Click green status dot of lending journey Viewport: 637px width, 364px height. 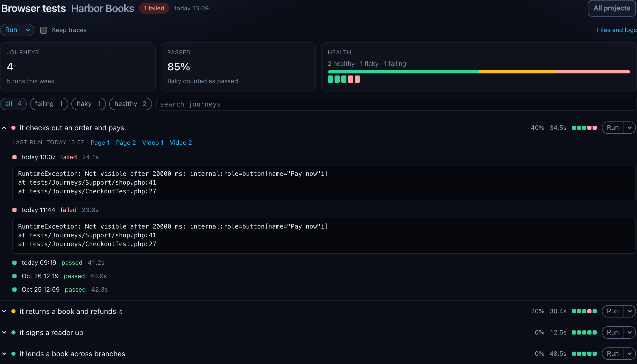(x=13, y=354)
